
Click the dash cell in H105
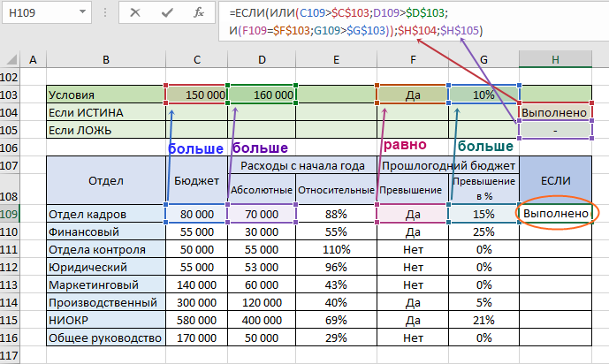pyautogui.click(x=555, y=130)
